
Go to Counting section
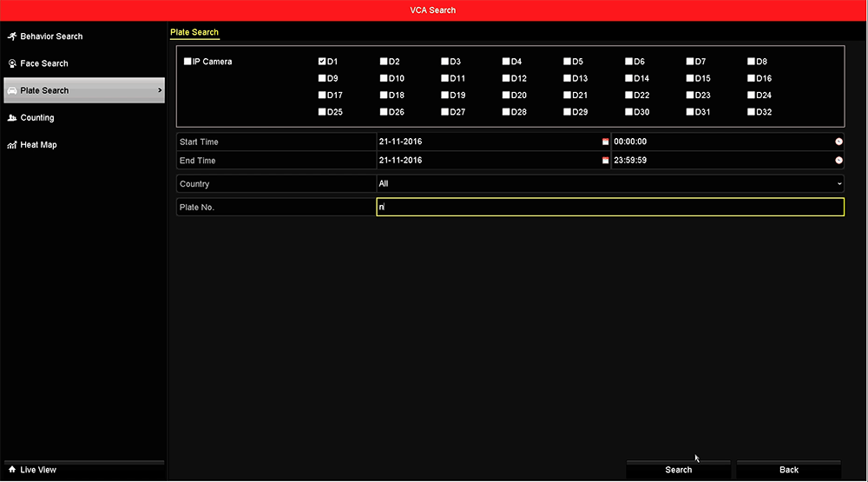84,118
